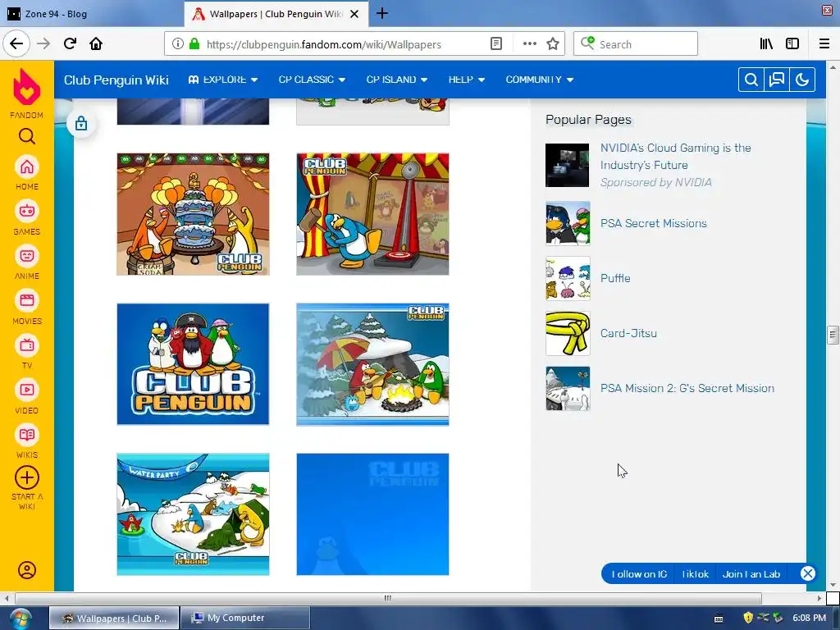The width and height of the screenshot is (840, 630).
Task: Open the Movies section icon
Action: click(27, 300)
